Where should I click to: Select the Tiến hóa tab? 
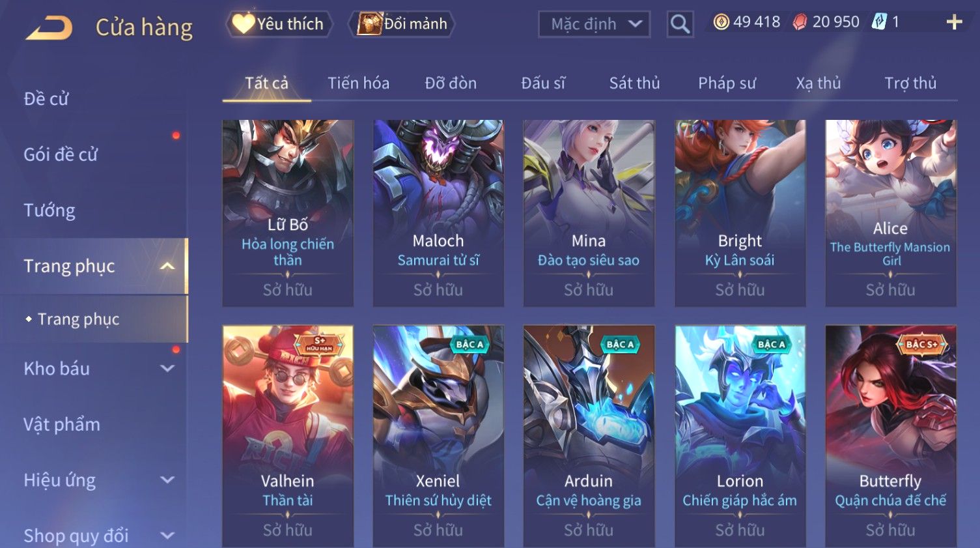coord(358,83)
